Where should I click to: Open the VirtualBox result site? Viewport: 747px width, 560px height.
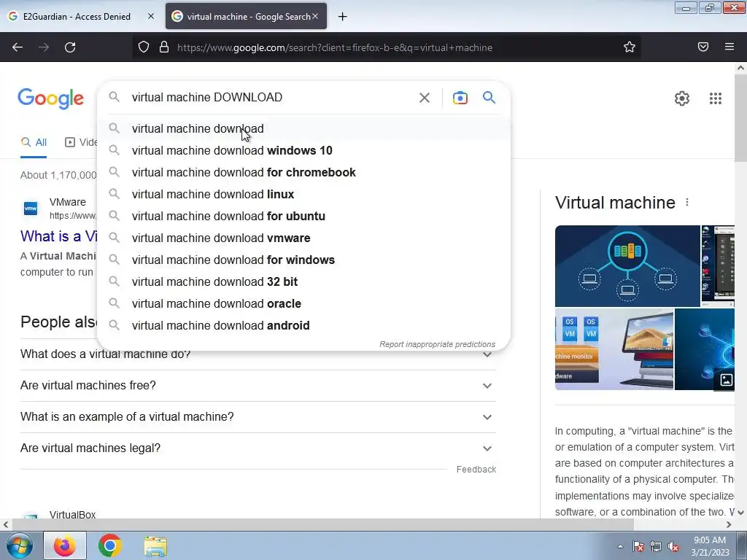pyautogui.click(x=72, y=514)
